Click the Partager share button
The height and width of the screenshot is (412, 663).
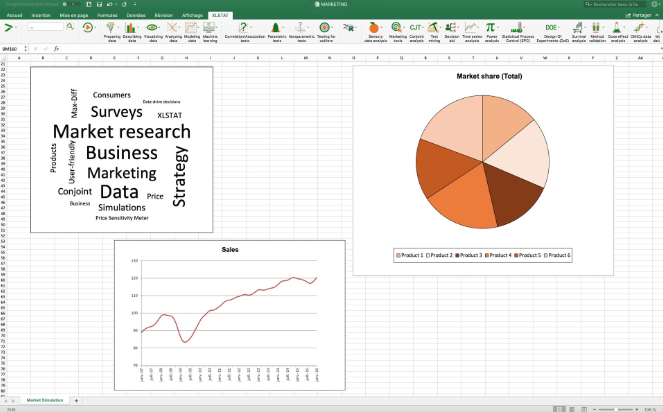click(x=638, y=15)
